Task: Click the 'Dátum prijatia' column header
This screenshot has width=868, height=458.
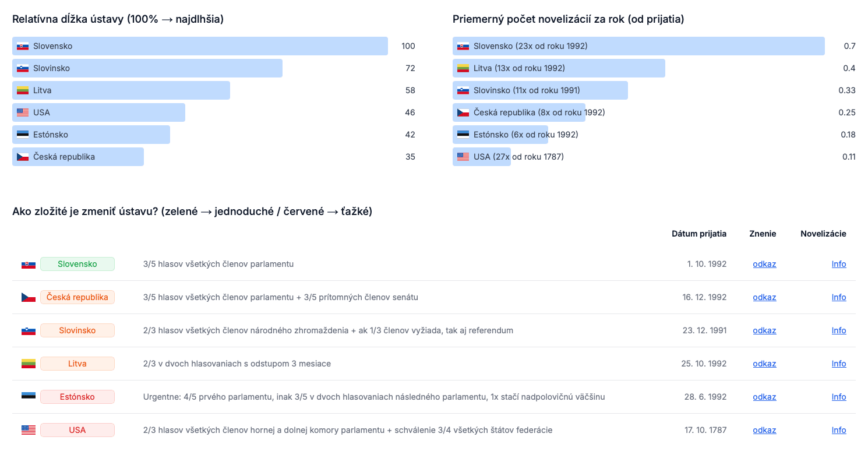Action: pos(698,234)
